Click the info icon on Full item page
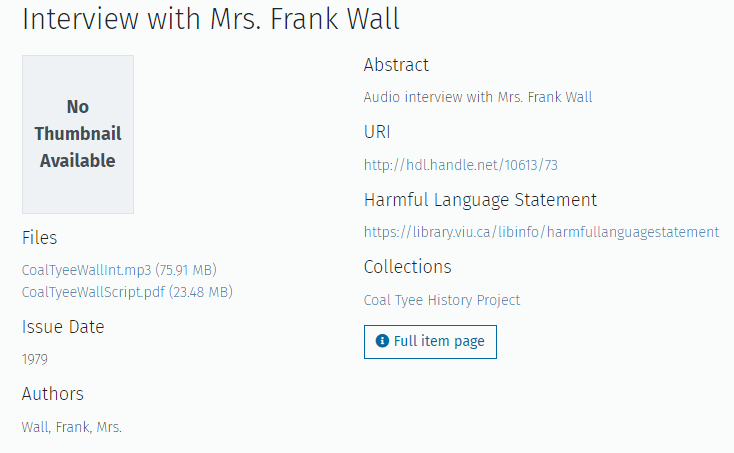Screen dimensions: 734x453 [382, 342]
